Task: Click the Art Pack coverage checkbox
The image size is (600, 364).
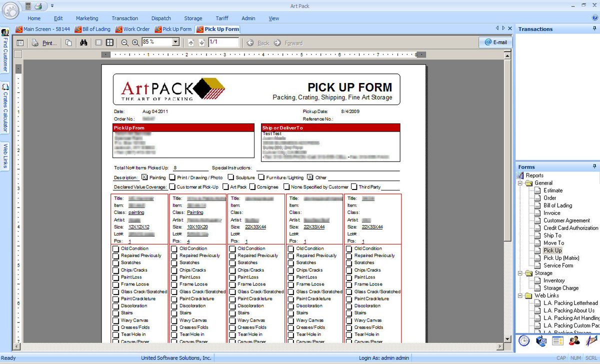Action: pyautogui.click(x=225, y=187)
